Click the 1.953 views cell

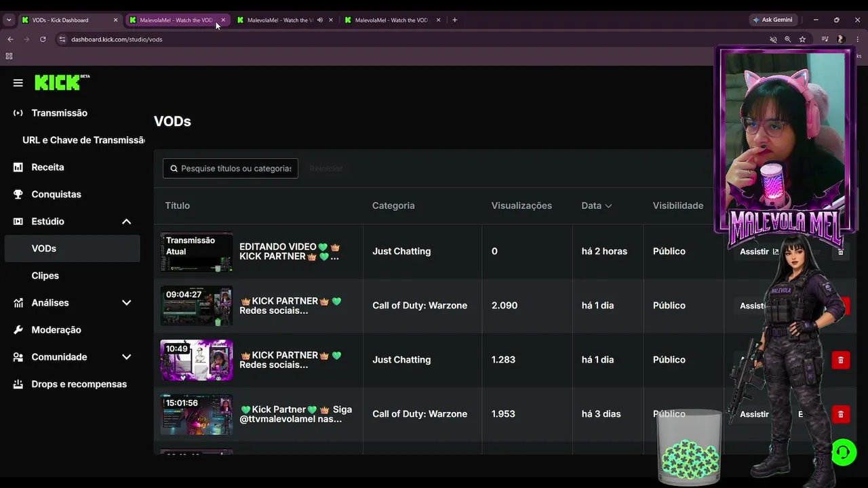pos(503,414)
